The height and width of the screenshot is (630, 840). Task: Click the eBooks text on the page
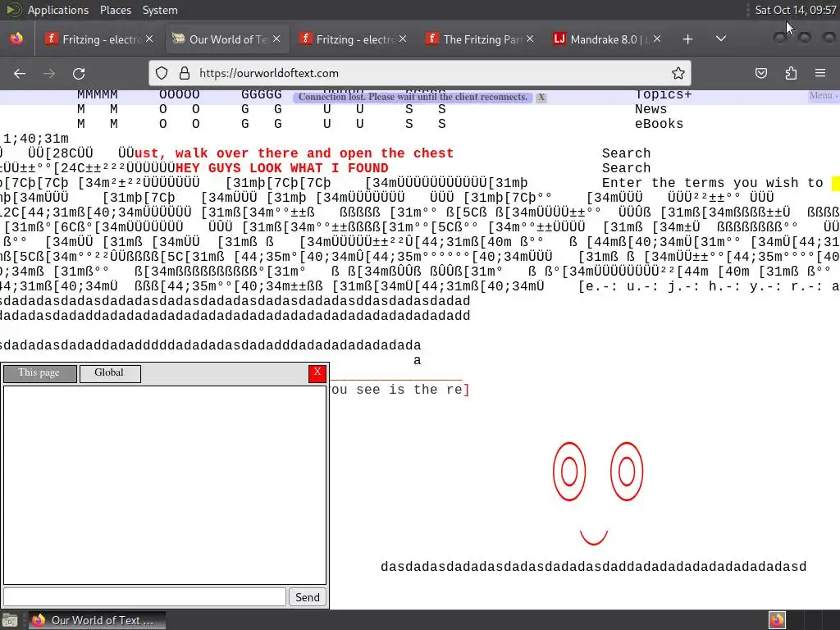[x=659, y=124]
